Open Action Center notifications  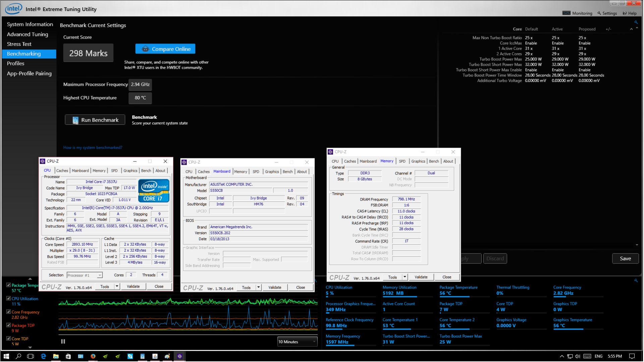(x=632, y=356)
